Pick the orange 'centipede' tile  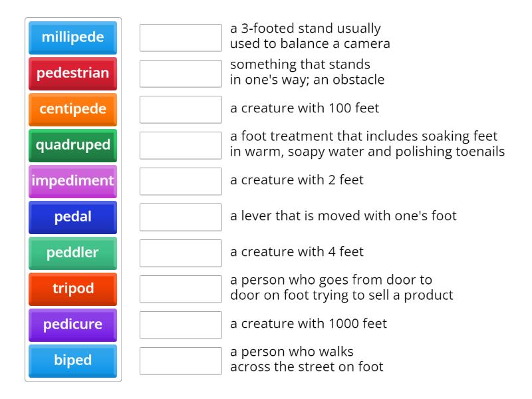(73, 109)
